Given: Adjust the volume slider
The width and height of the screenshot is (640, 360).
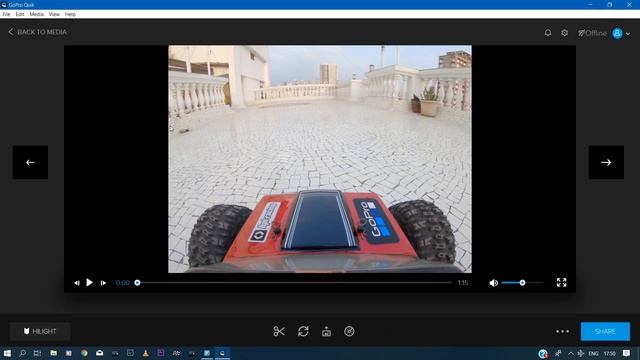Looking at the screenshot, I should (522, 282).
